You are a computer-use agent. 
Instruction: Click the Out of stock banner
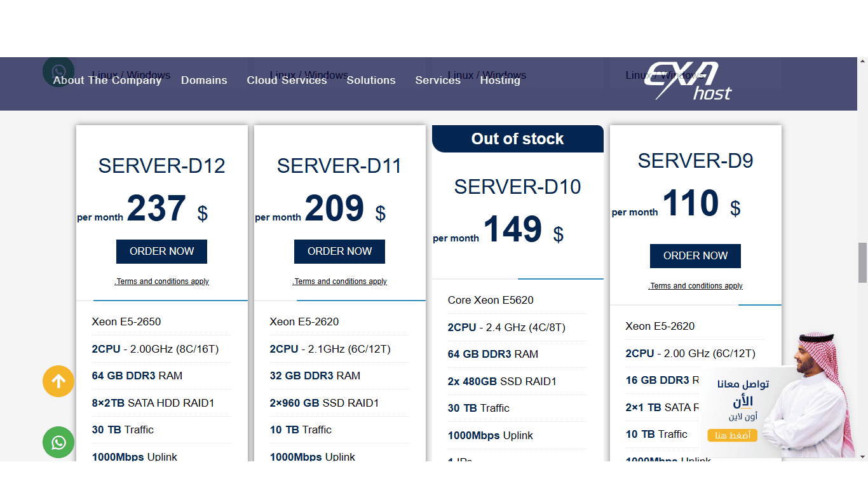point(517,139)
